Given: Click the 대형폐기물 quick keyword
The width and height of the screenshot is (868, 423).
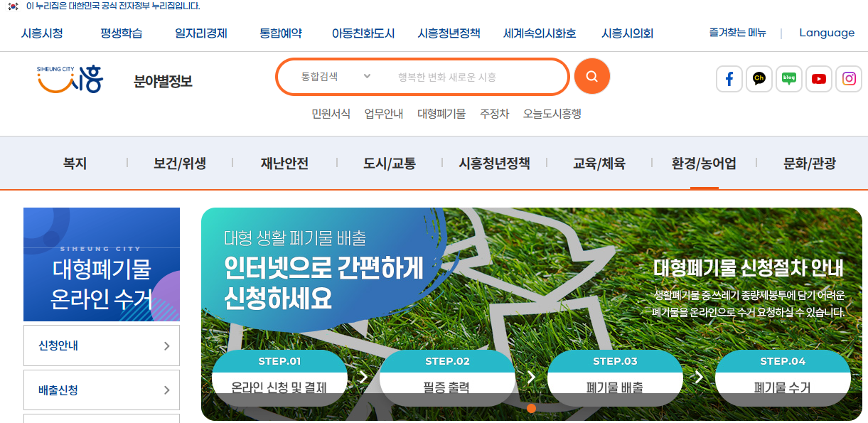Looking at the screenshot, I should pos(441,114).
